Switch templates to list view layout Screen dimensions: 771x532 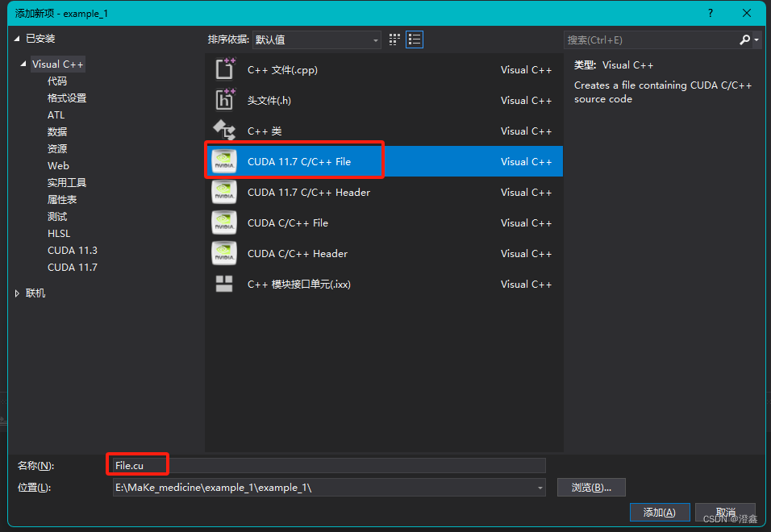click(x=414, y=39)
